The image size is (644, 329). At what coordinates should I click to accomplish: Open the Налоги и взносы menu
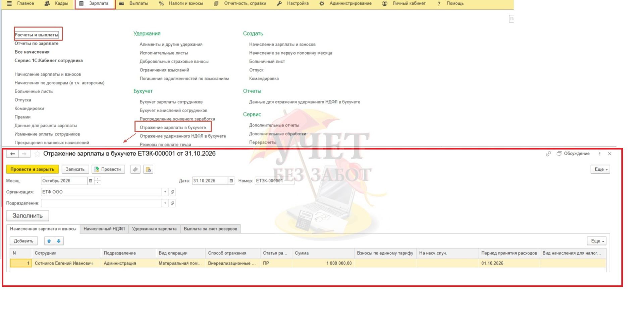(x=181, y=3)
